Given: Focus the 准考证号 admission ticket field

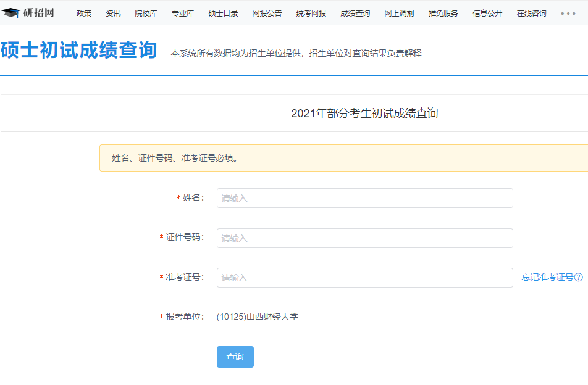Looking at the screenshot, I should click(364, 278).
